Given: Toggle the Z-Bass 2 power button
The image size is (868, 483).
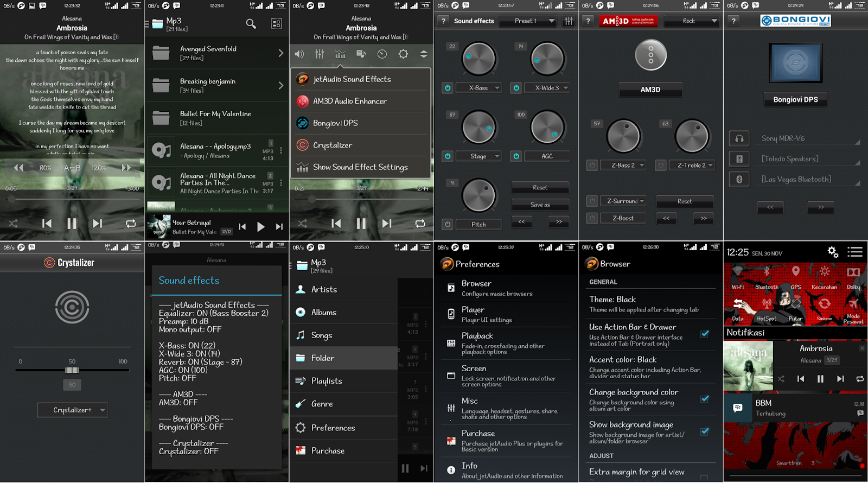Looking at the screenshot, I should (592, 165).
